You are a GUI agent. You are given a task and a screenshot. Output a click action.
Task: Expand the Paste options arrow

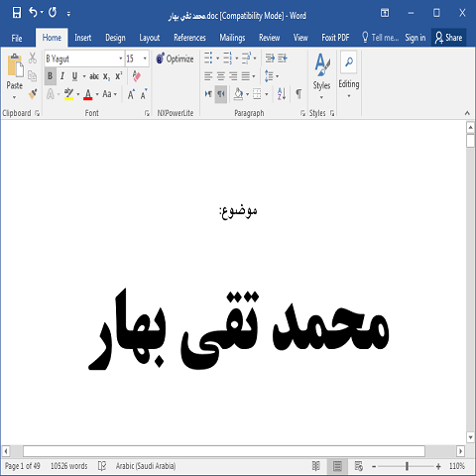coord(14,97)
